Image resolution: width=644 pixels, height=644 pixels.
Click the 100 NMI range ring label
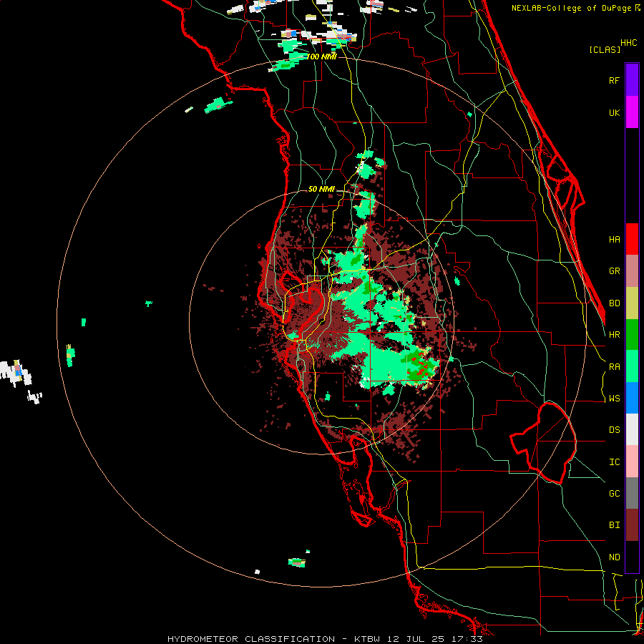click(321, 57)
